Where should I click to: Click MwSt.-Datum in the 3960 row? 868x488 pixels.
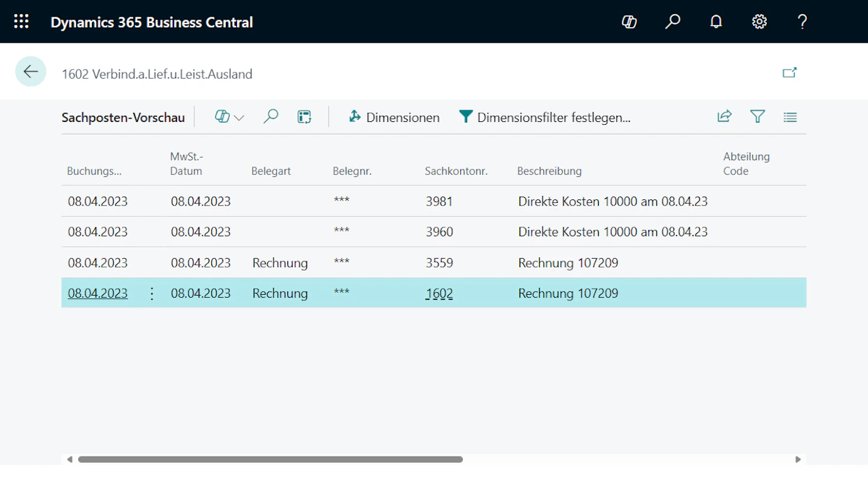pos(201,231)
